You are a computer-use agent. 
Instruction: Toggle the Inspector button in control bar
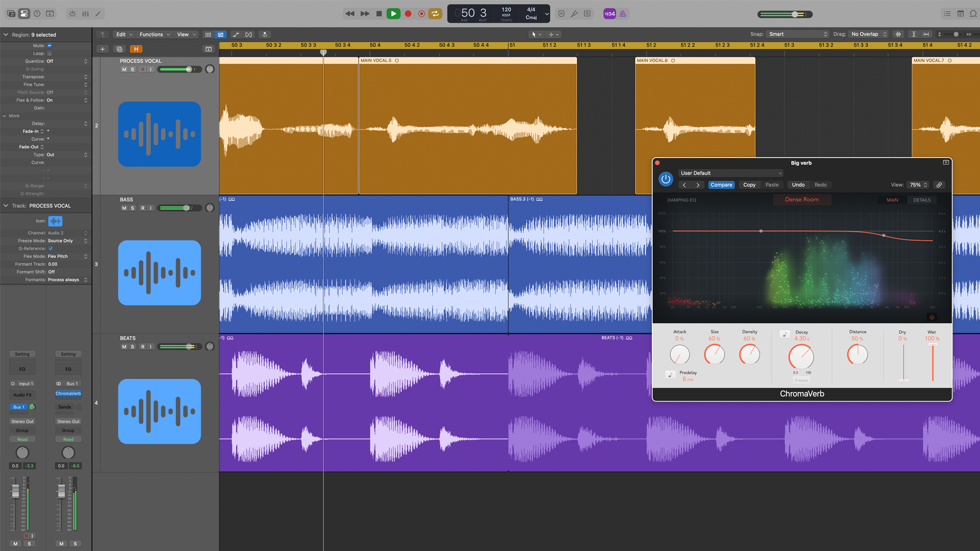point(24,14)
